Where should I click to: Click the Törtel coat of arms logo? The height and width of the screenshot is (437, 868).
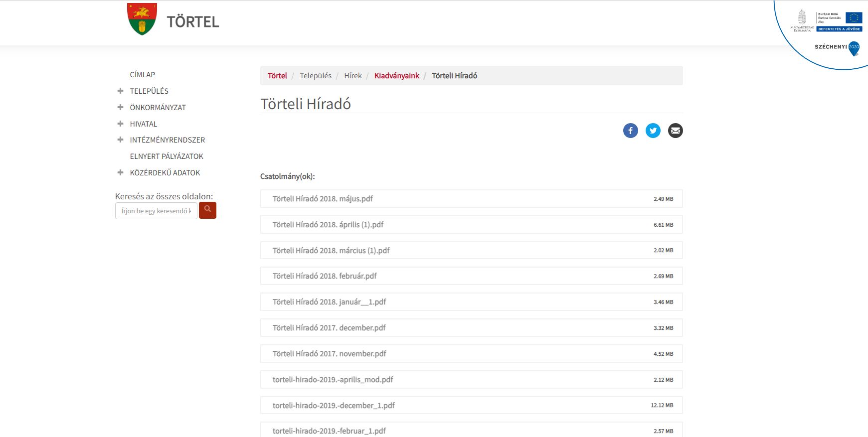click(142, 19)
